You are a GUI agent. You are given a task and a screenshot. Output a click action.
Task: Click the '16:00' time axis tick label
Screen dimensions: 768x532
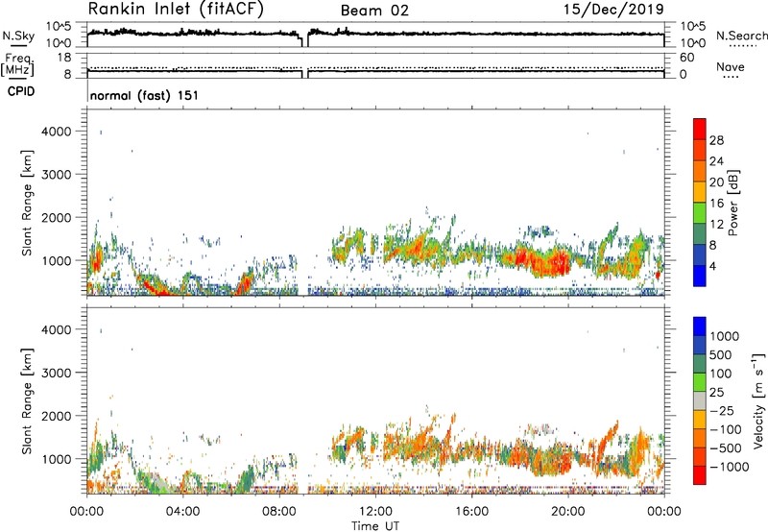[x=471, y=512]
